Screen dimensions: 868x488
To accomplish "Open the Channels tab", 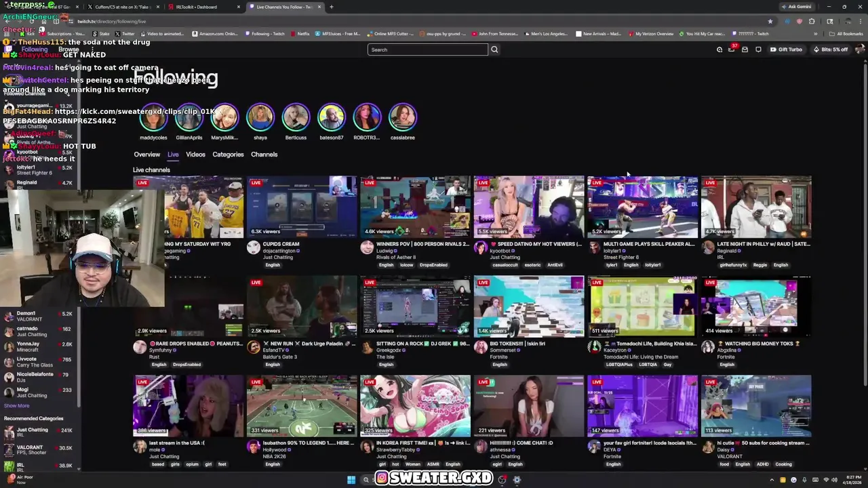I will pyautogui.click(x=264, y=155).
